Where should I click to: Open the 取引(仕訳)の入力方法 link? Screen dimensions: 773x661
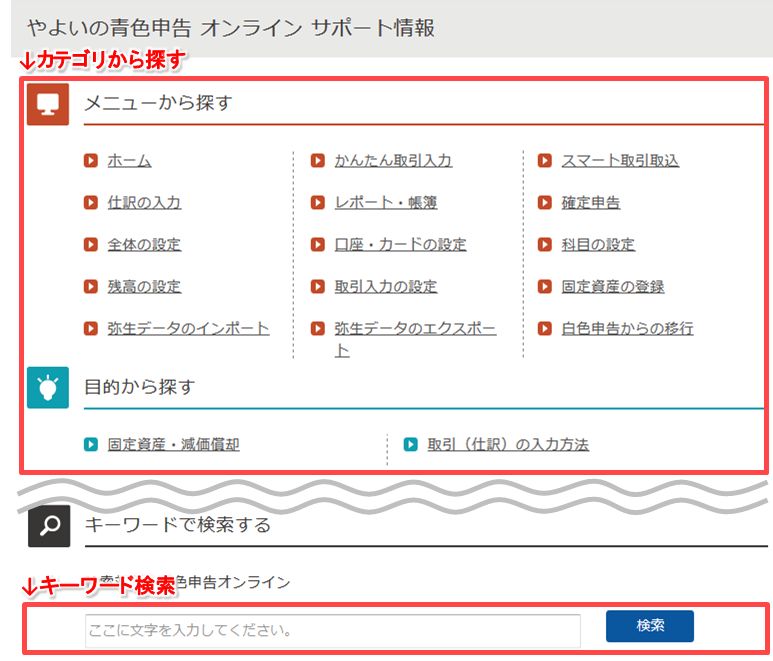pos(508,445)
